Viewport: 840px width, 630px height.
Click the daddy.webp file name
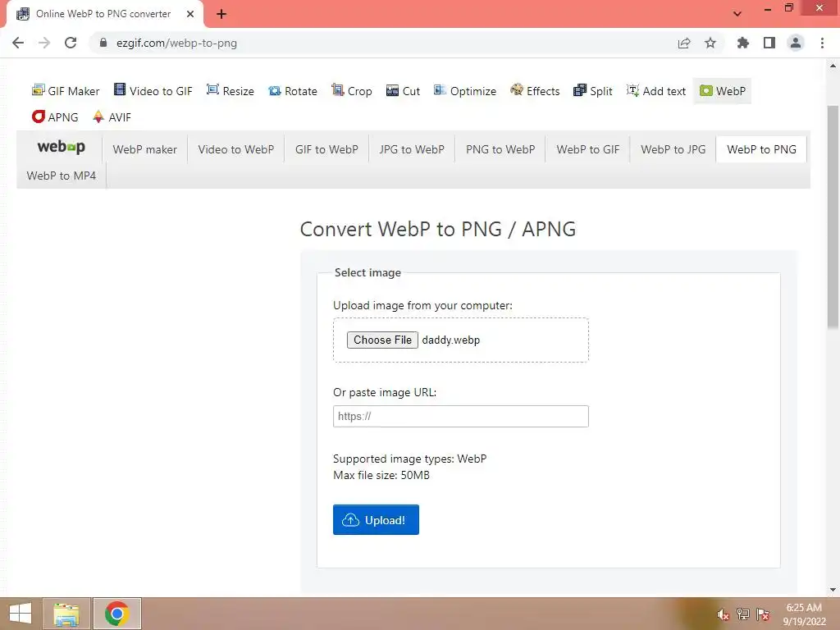[451, 340]
